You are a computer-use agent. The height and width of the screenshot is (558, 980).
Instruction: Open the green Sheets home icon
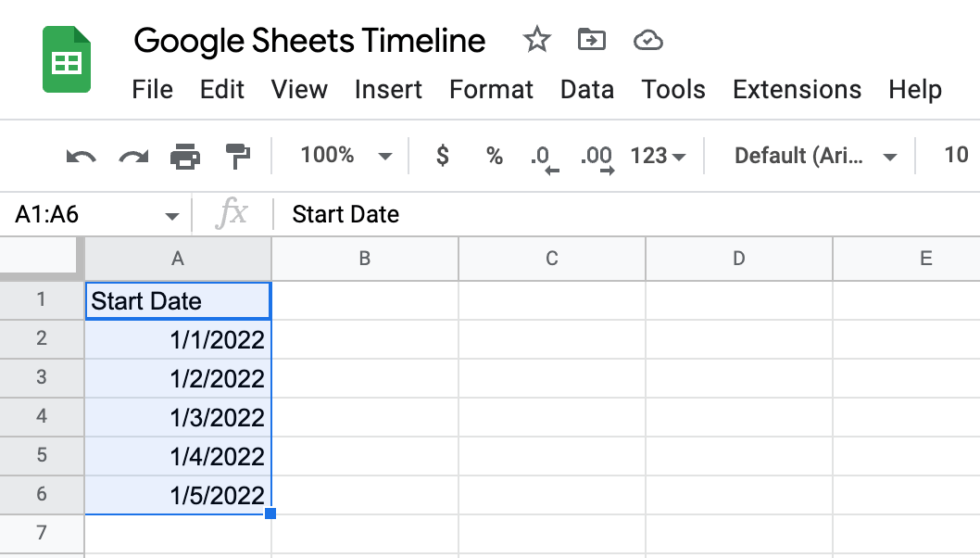67,59
